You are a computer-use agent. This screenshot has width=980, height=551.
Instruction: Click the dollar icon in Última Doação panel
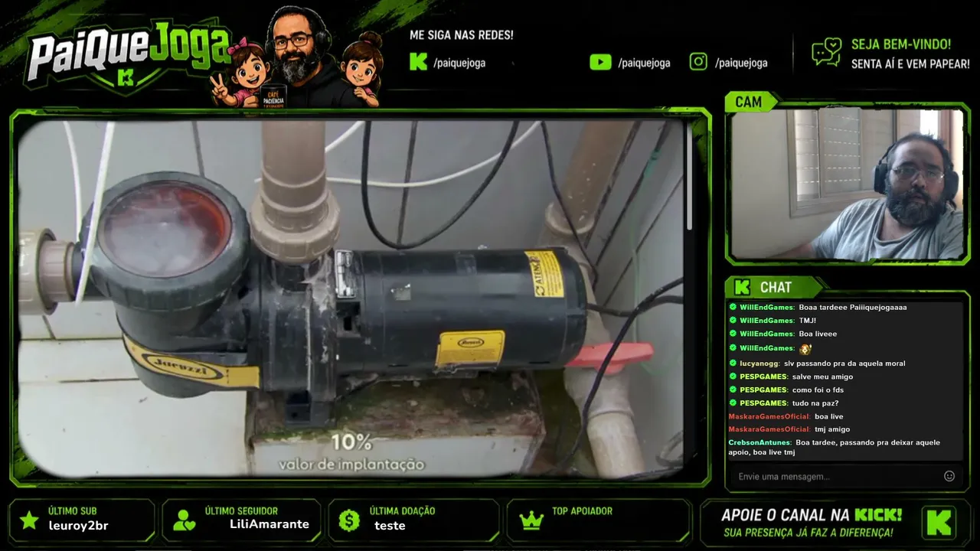pos(349,520)
